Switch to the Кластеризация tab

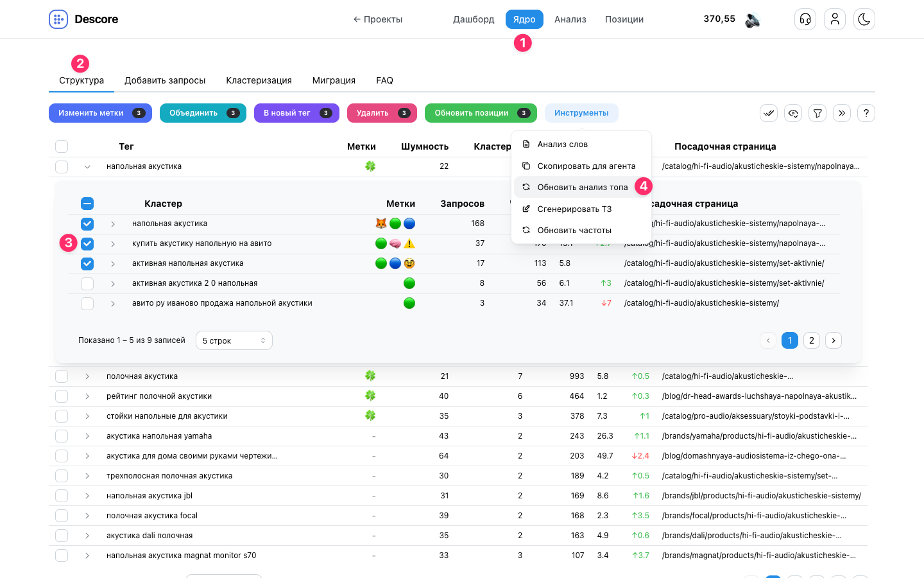259,80
